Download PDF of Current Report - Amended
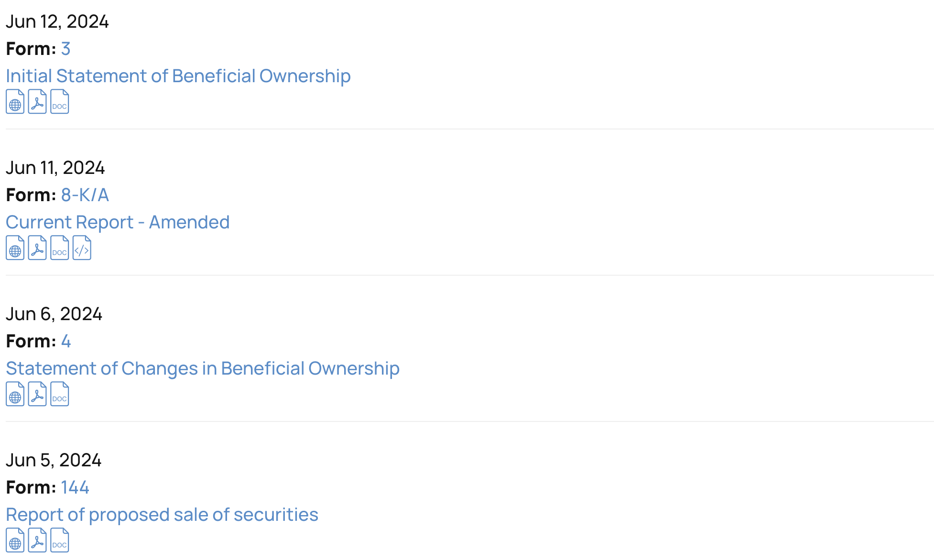The height and width of the screenshot is (560, 934). tap(37, 248)
